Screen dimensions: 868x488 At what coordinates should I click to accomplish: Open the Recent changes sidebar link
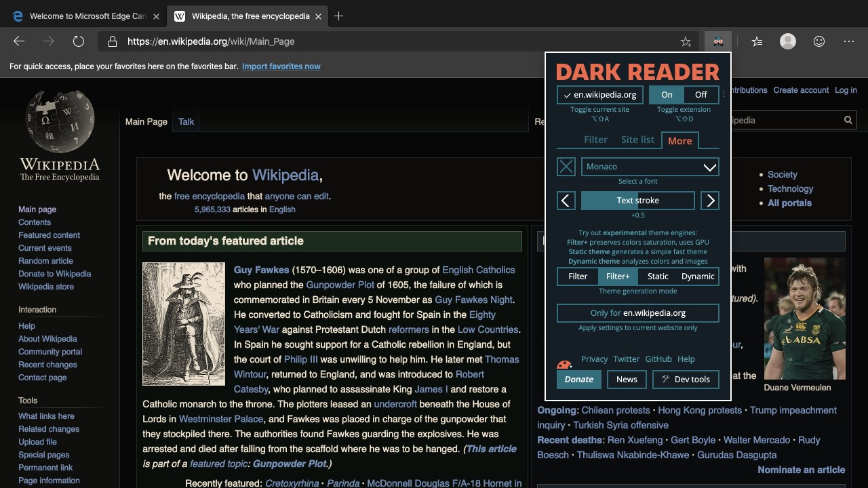tap(47, 365)
